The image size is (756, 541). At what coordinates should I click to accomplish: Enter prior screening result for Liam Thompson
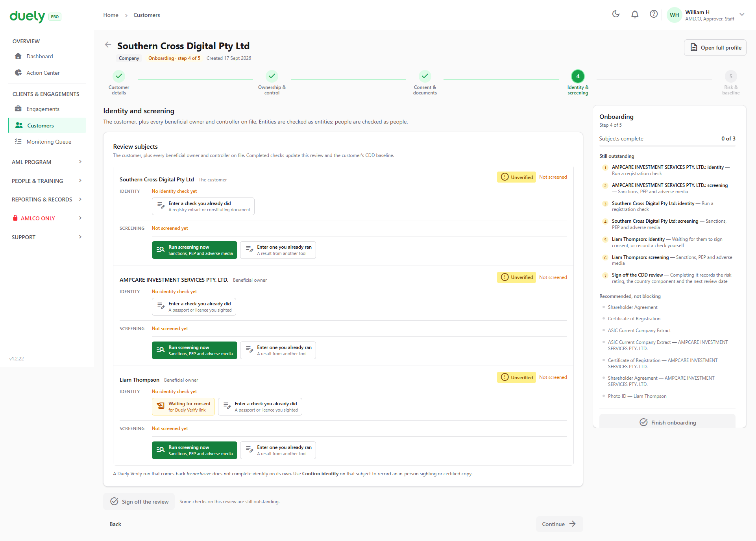278,451
